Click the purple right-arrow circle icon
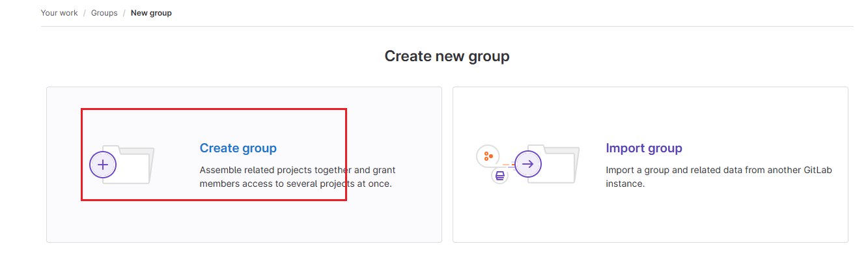 click(x=528, y=164)
